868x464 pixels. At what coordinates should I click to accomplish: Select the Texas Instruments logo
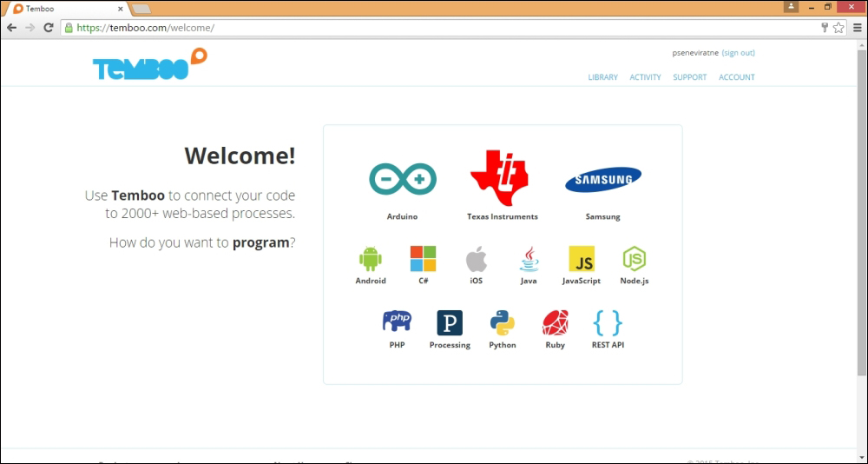pos(501,178)
